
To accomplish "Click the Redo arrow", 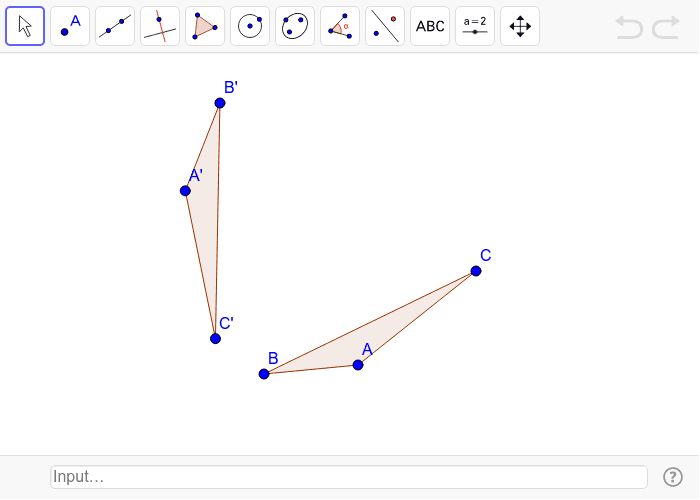I will (666, 27).
